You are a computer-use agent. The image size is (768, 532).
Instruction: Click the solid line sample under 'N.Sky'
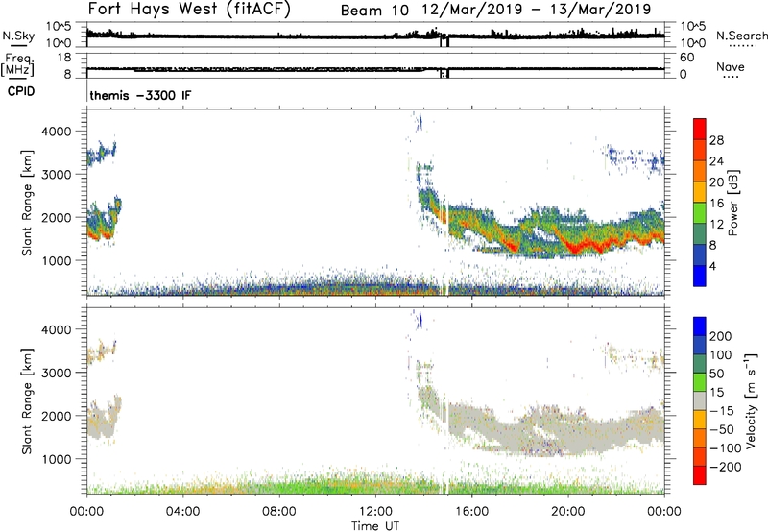(18, 46)
